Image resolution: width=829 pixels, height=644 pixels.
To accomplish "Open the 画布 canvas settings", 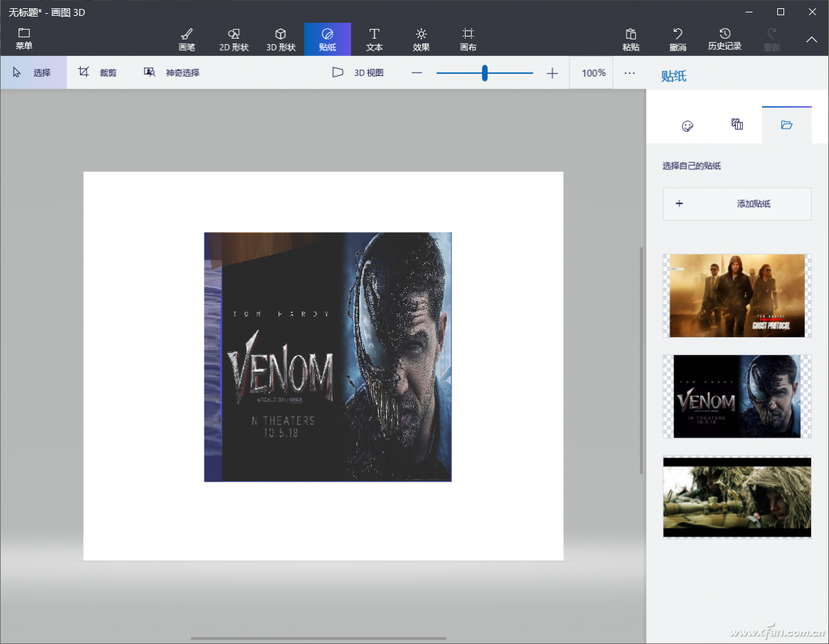I will tap(468, 39).
